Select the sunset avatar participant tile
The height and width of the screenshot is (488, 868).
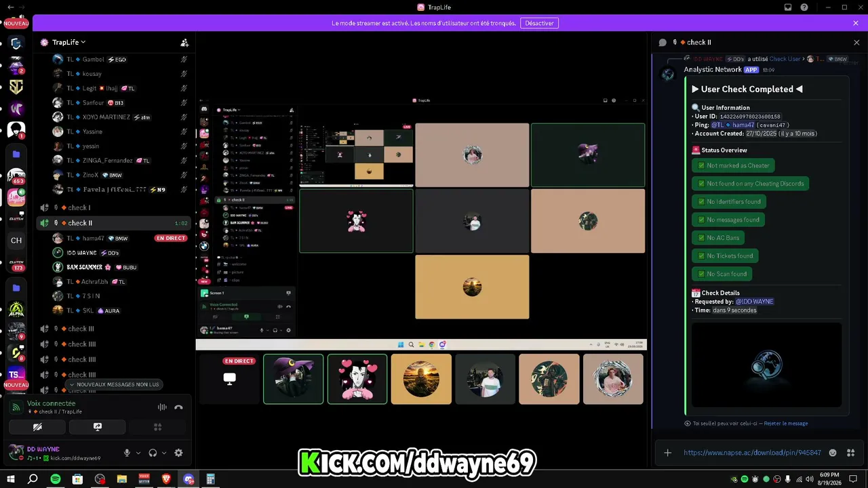point(421,379)
